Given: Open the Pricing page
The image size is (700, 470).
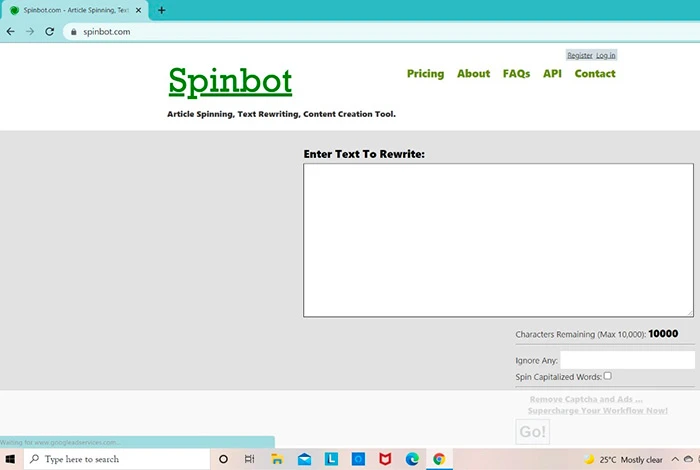Looking at the screenshot, I should [425, 74].
